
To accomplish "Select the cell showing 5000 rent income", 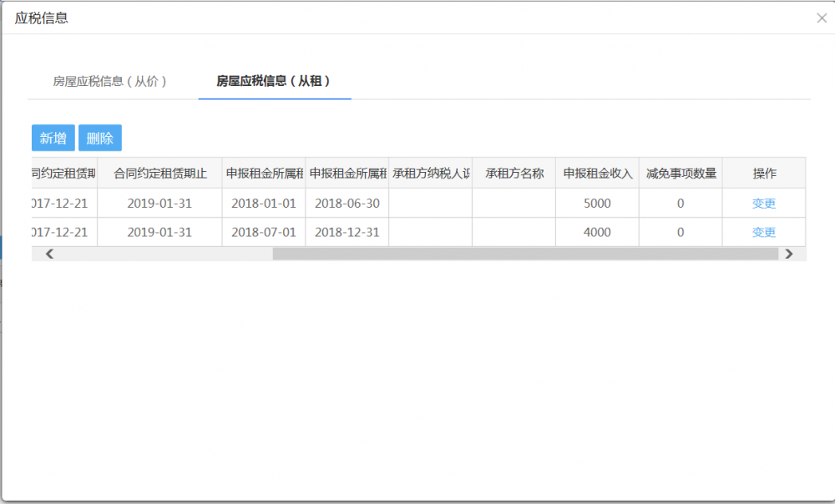I will (596, 203).
